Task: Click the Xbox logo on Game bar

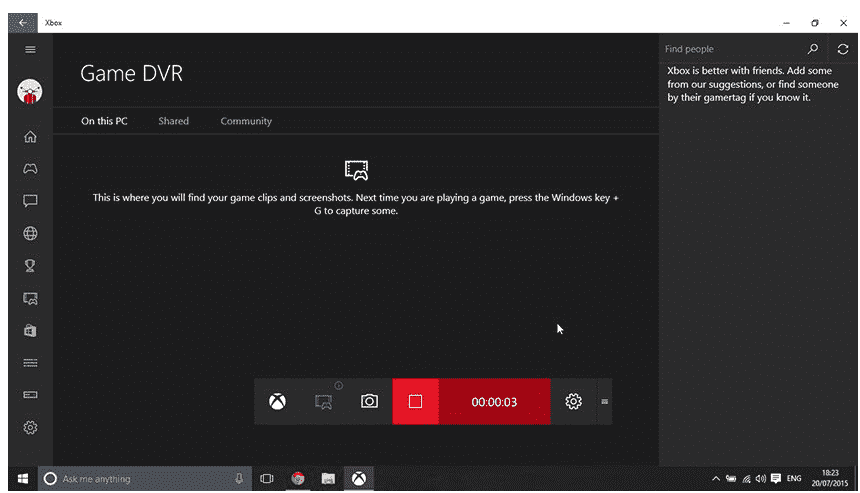Action: tap(278, 401)
